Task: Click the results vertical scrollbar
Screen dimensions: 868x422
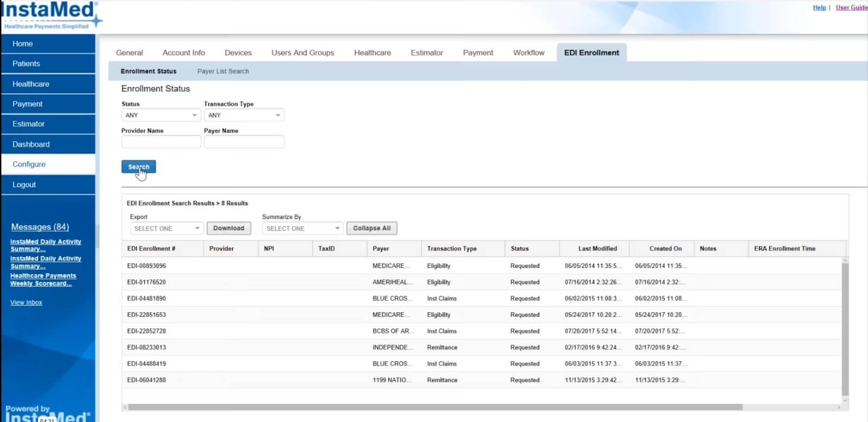Action: 845,330
